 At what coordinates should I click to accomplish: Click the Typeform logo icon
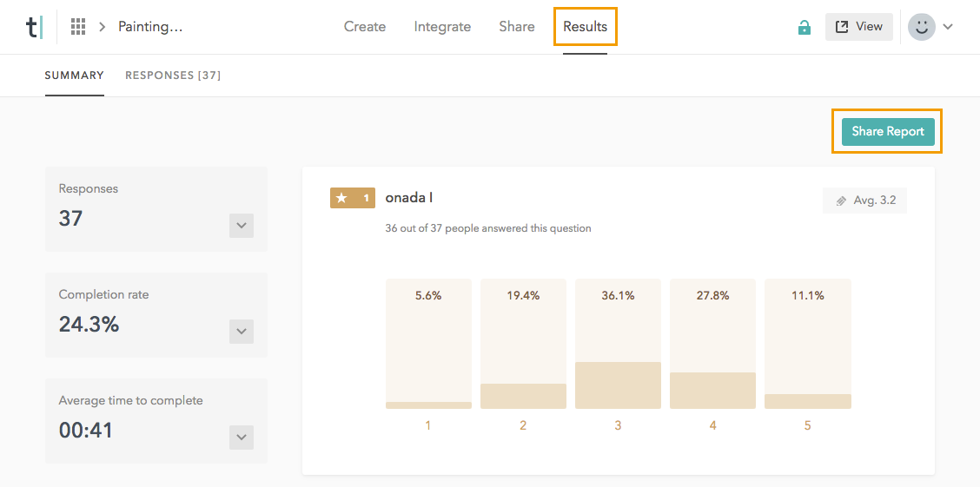click(x=34, y=27)
